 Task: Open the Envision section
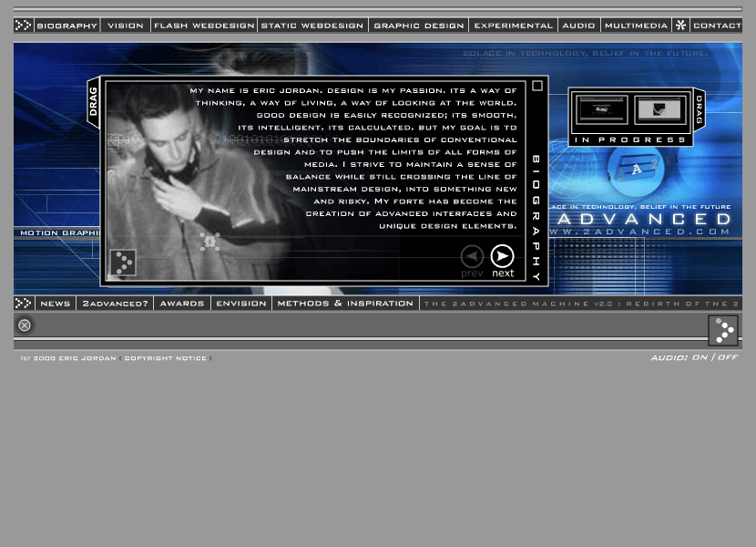point(241,304)
